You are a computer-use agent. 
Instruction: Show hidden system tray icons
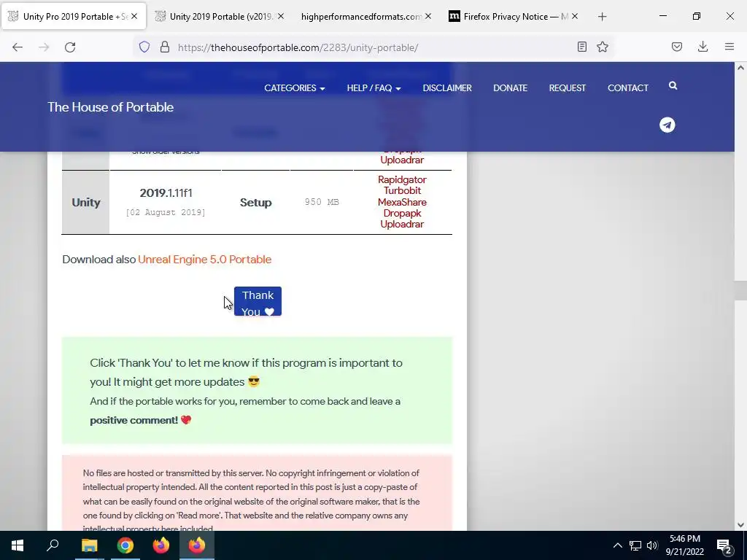617,545
